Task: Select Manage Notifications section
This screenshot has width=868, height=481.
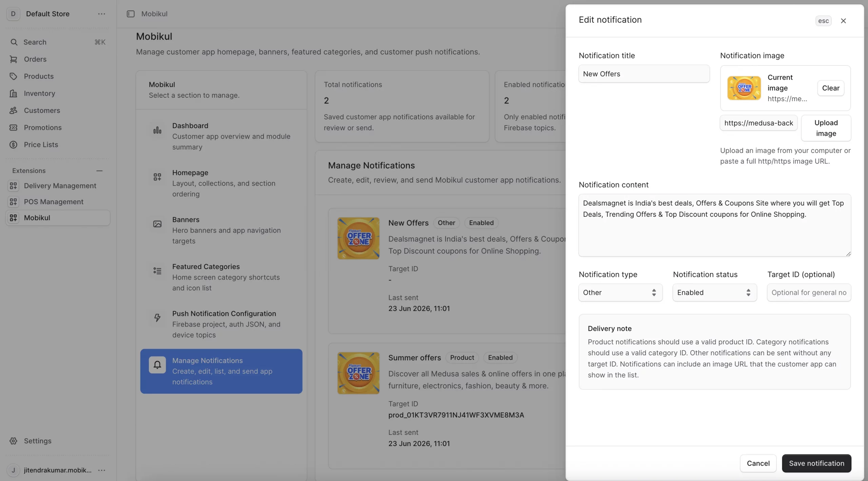Action: click(221, 371)
